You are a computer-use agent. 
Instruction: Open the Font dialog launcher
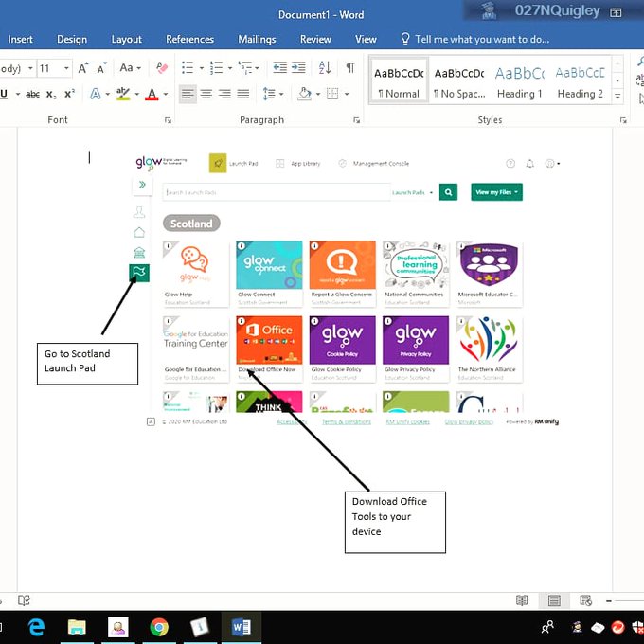168,120
